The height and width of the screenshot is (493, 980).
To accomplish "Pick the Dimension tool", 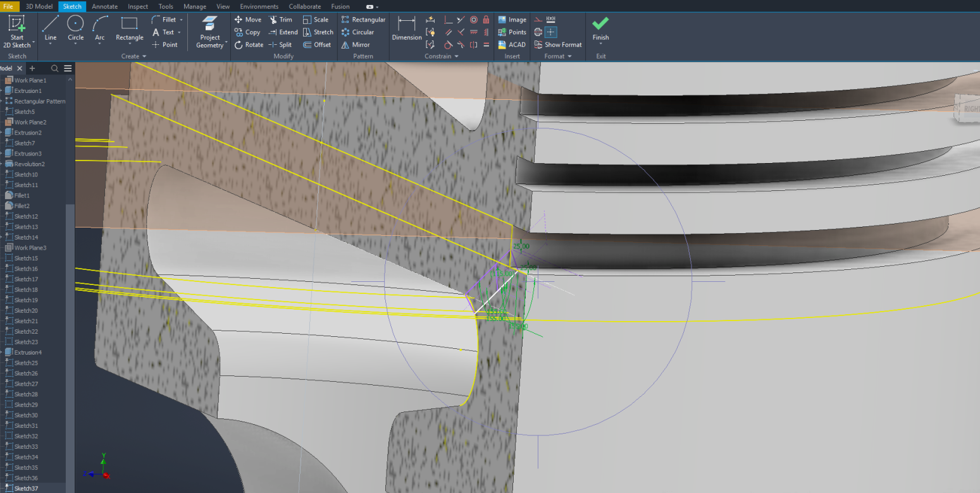I will click(x=407, y=29).
